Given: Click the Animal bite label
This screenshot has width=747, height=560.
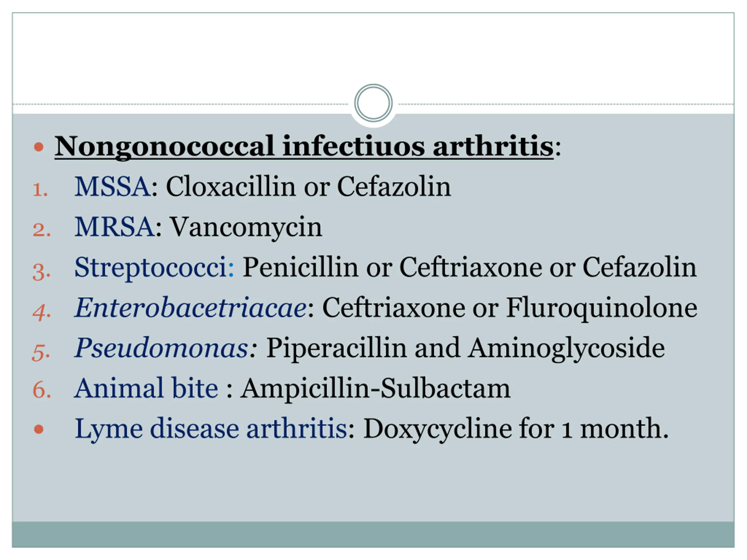Looking at the screenshot, I should pyautogui.click(x=146, y=388).
